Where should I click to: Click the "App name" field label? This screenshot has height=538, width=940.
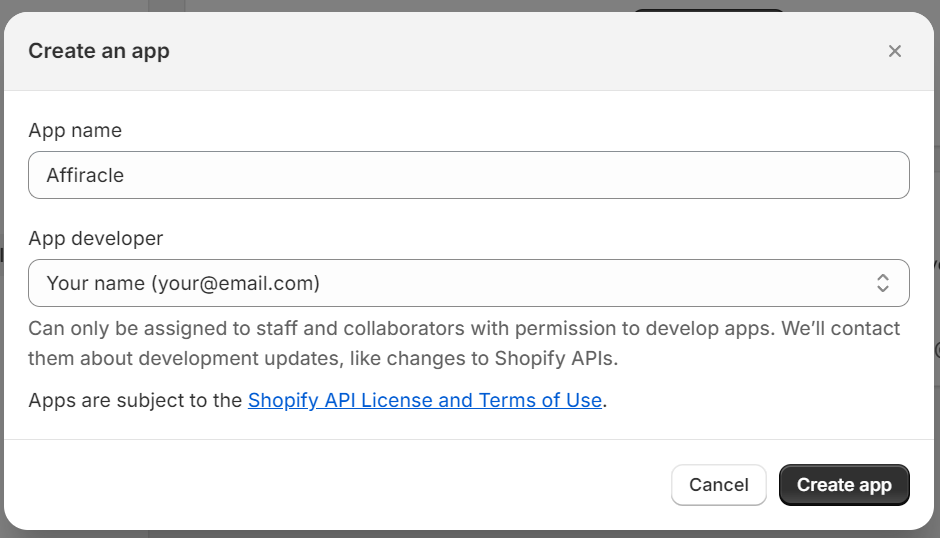(75, 130)
